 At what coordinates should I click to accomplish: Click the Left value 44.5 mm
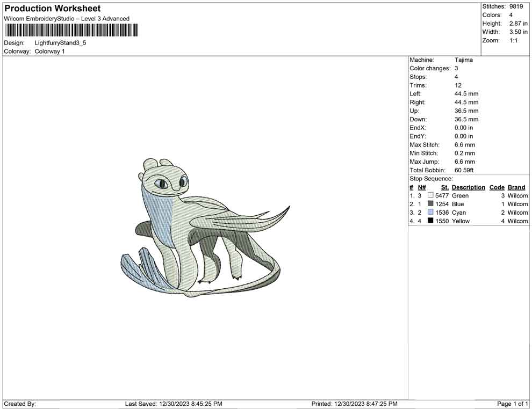point(466,94)
